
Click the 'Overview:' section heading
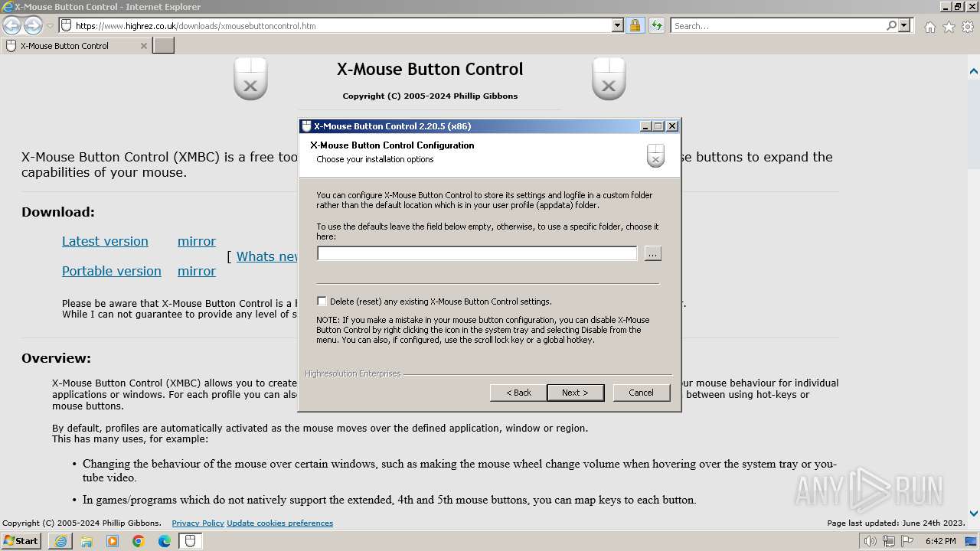56,358
